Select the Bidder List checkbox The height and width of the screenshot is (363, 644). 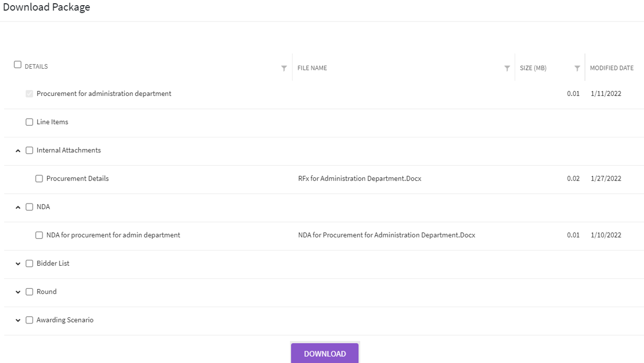29,263
